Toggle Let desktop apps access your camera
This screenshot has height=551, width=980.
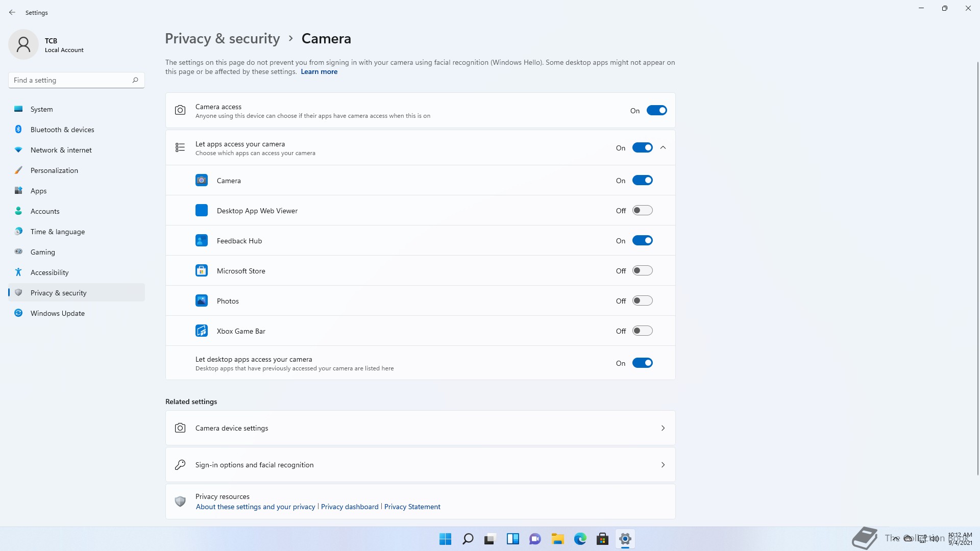[x=642, y=363]
